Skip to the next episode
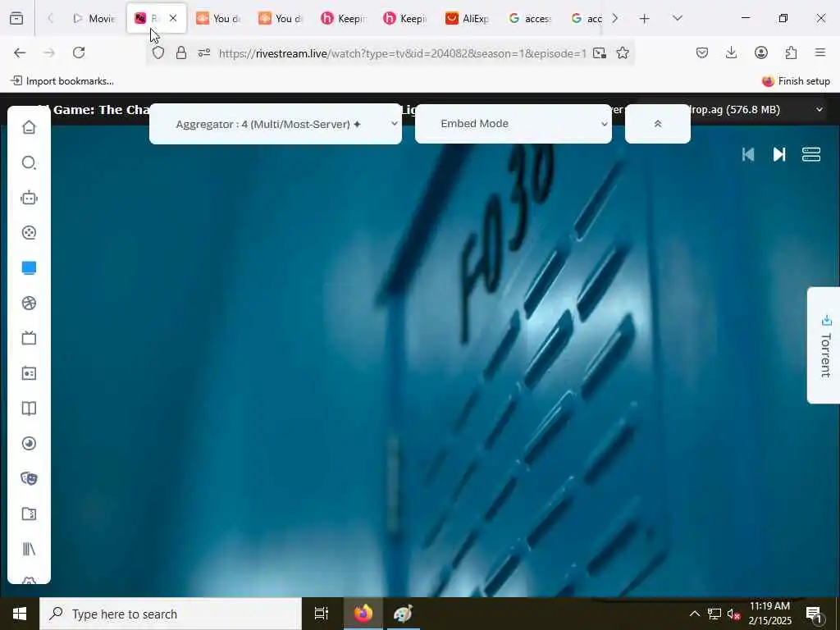 click(779, 154)
